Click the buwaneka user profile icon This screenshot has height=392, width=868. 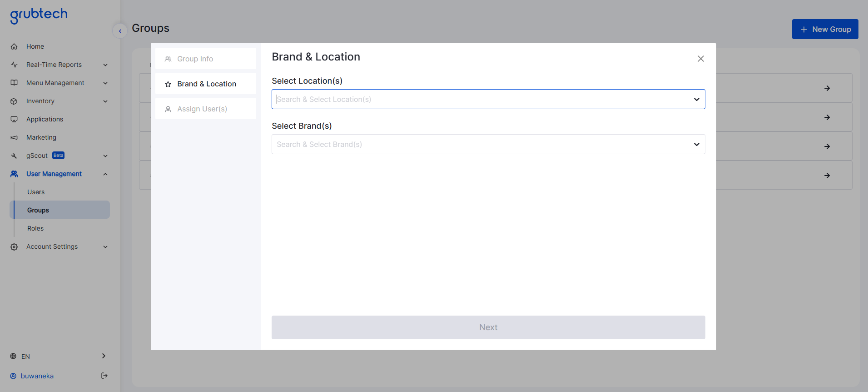point(13,376)
